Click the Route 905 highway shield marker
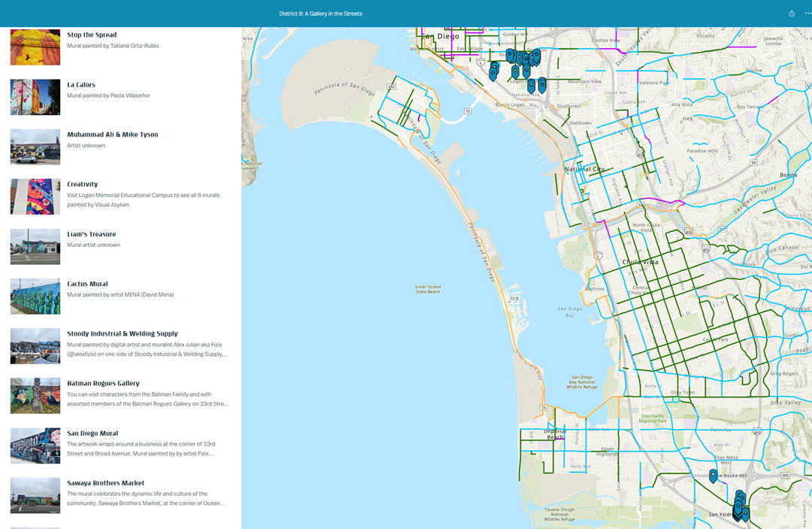812x529 pixels. (x=786, y=476)
